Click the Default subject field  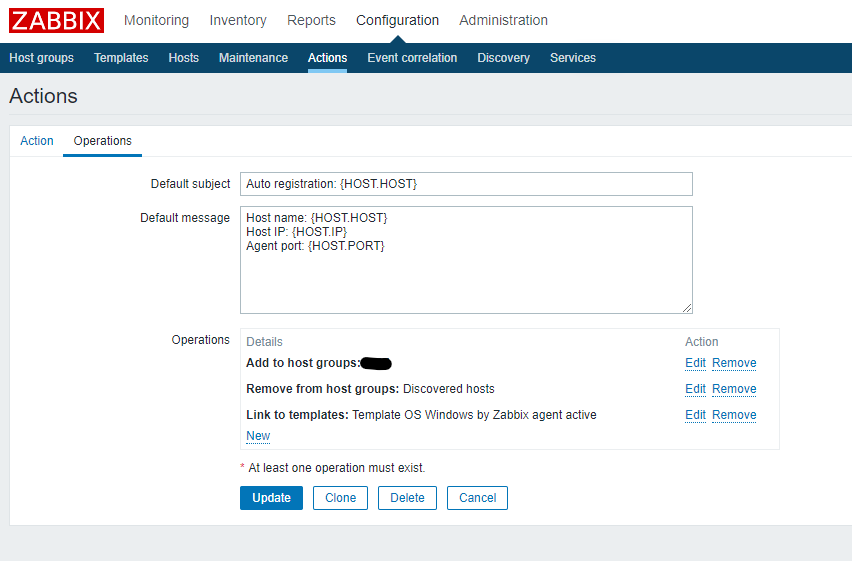tap(466, 184)
